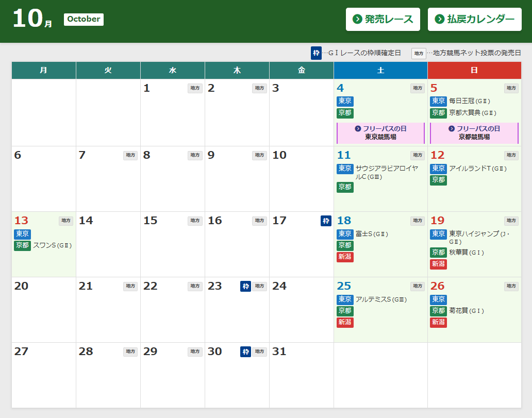Open the 払戻カレンダー page
This screenshot has height=418, width=532.
pos(474,19)
